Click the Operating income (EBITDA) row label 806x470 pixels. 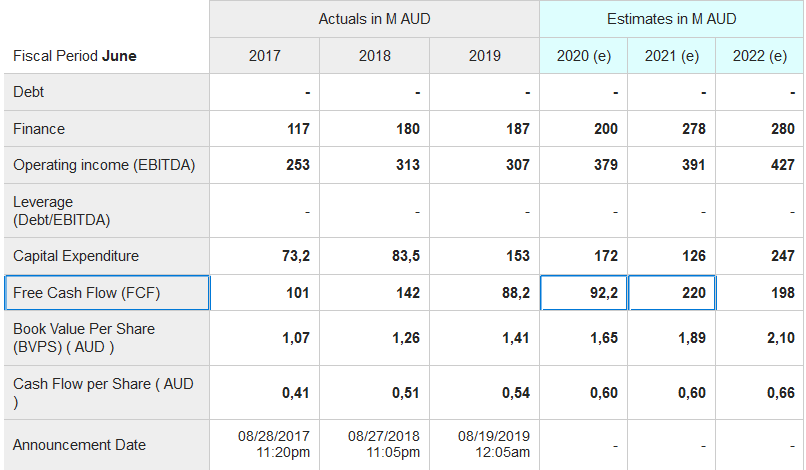(104, 165)
